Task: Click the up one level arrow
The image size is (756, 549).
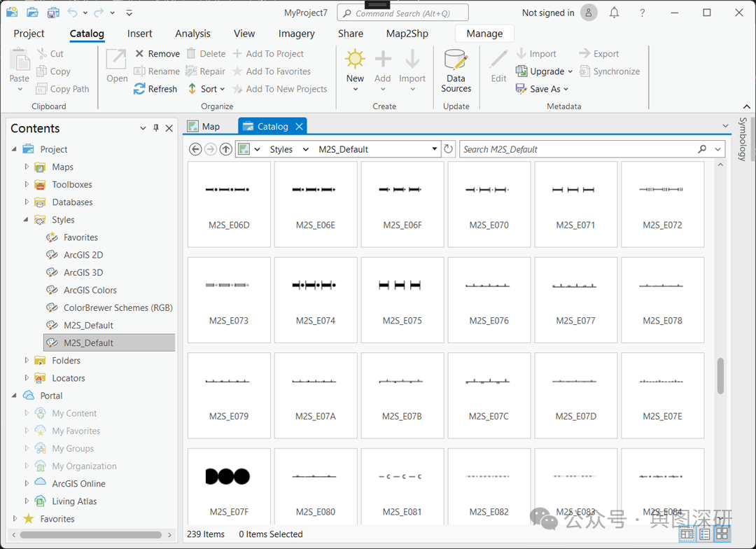Action: pos(225,149)
